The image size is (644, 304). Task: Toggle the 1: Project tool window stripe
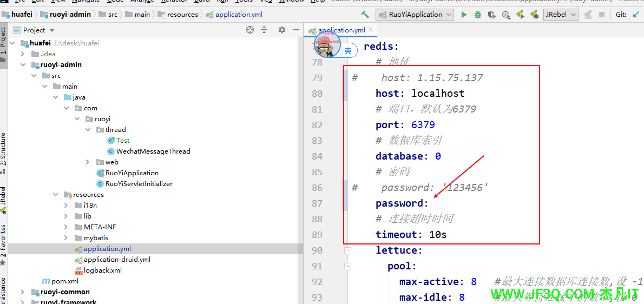3,43
